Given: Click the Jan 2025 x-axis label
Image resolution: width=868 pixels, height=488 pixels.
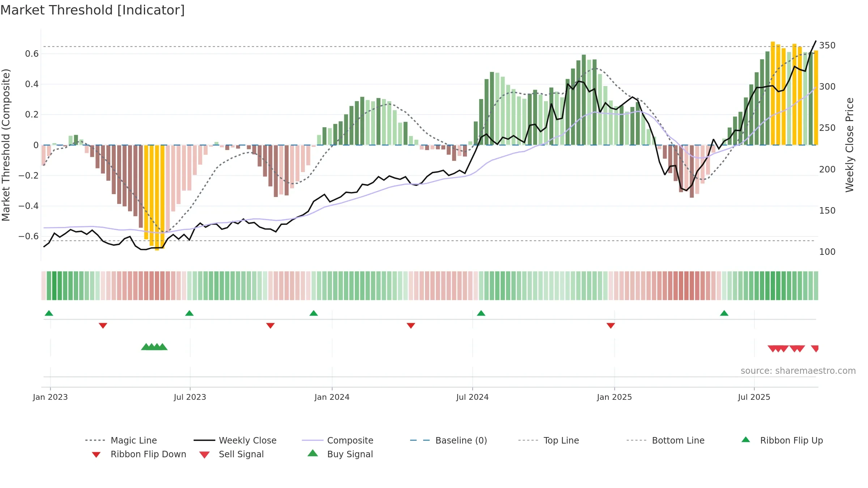Looking at the screenshot, I should coord(614,397).
